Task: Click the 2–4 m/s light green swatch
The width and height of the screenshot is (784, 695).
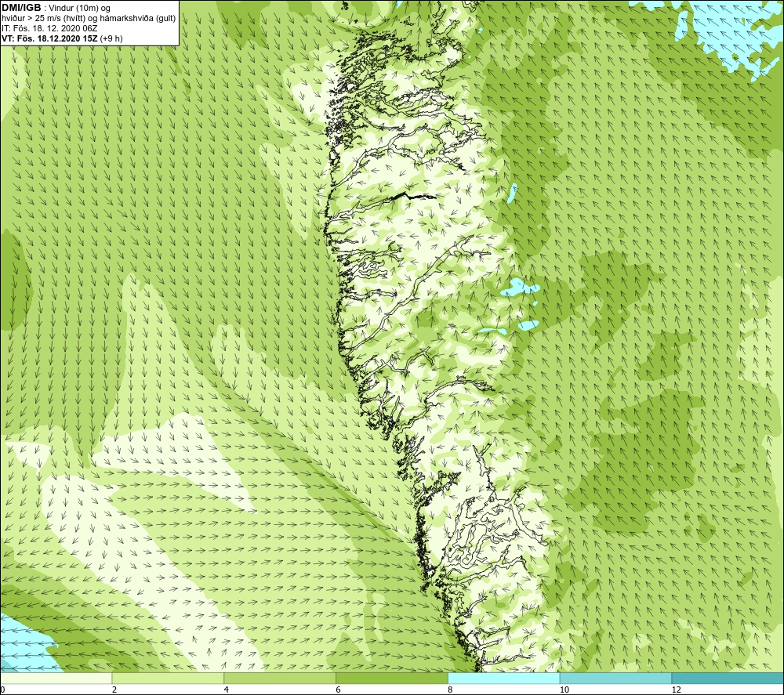Action: click(x=168, y=678)
